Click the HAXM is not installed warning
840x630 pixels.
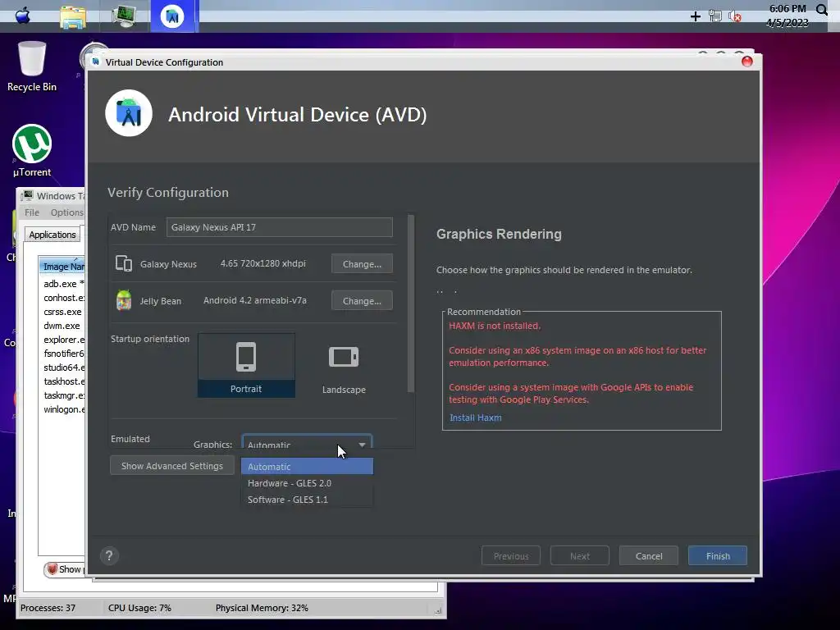click(x=495, y=325)
